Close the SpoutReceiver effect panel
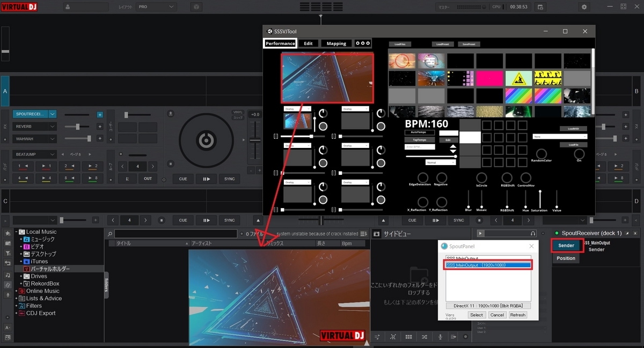Image resolution: width=644 pixels, height=348 pixels. click(x=636, y=233)
